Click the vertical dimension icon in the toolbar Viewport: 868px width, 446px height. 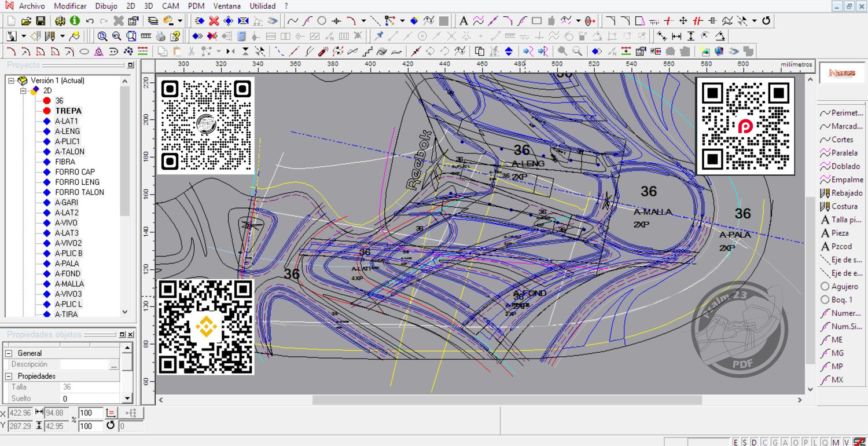(690, 36)
